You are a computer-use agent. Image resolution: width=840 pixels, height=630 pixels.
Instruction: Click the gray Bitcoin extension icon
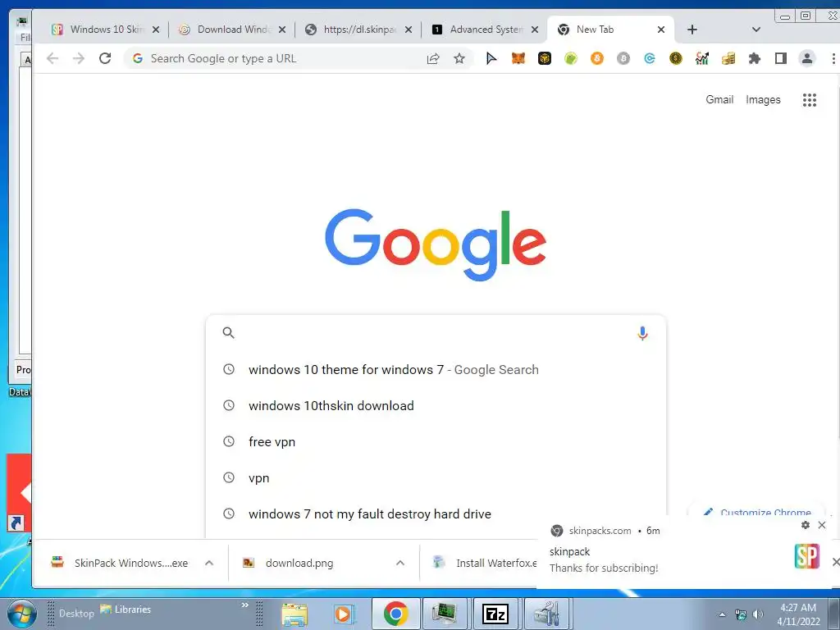[x=623, y=58]
